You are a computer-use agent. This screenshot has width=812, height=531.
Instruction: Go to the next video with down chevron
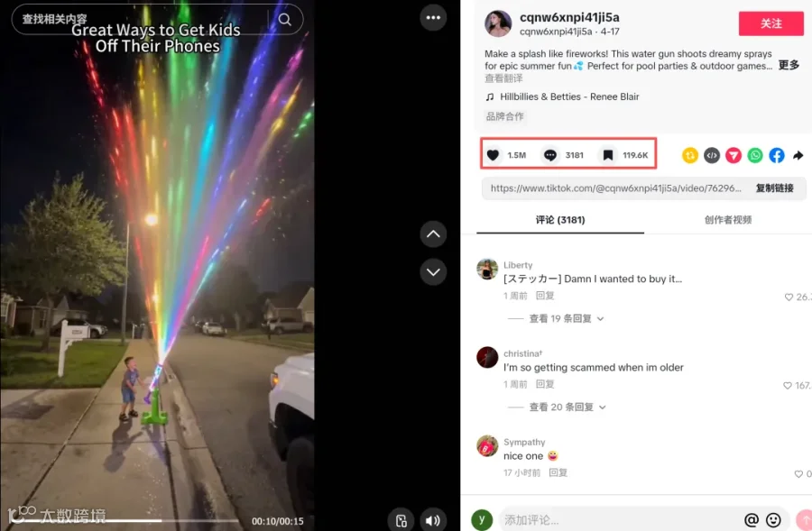(x=433, y=272)
